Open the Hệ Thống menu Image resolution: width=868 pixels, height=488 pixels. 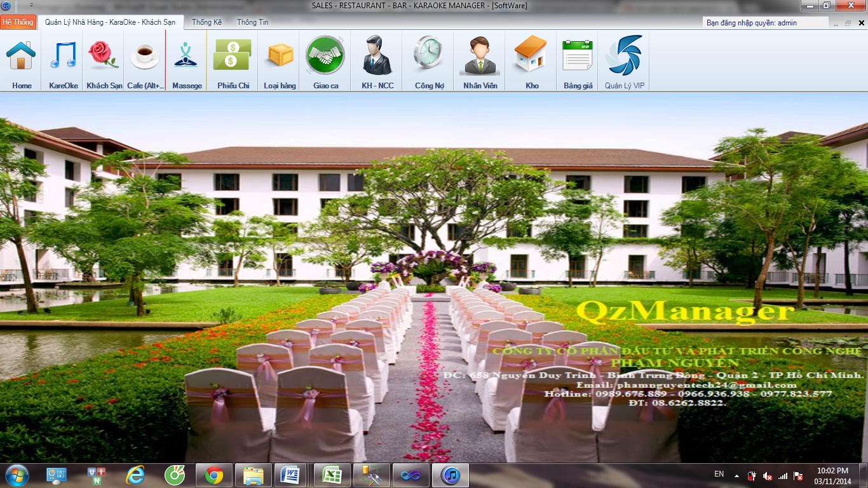[18, 22]
